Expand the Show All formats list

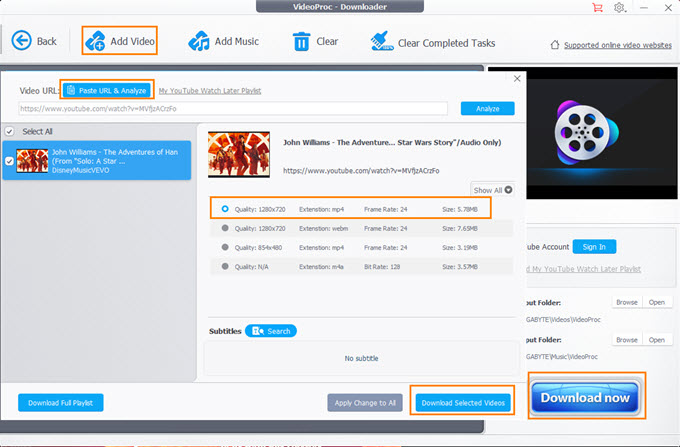tap(493, 190)
